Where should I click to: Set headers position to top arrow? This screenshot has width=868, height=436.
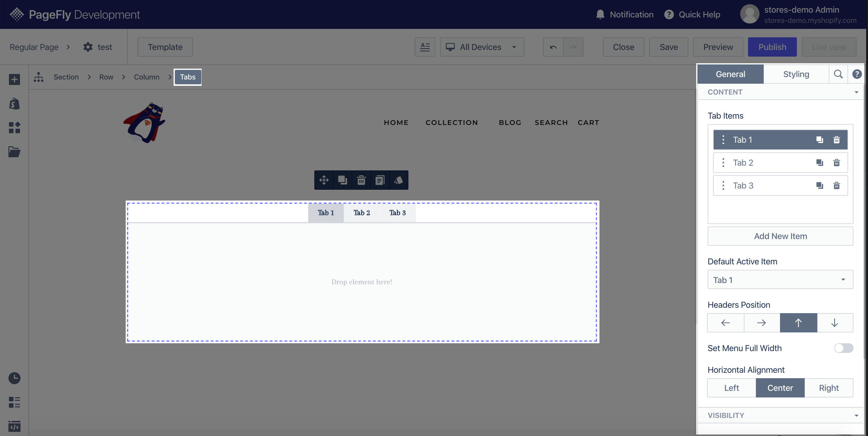tap(798, 323)
